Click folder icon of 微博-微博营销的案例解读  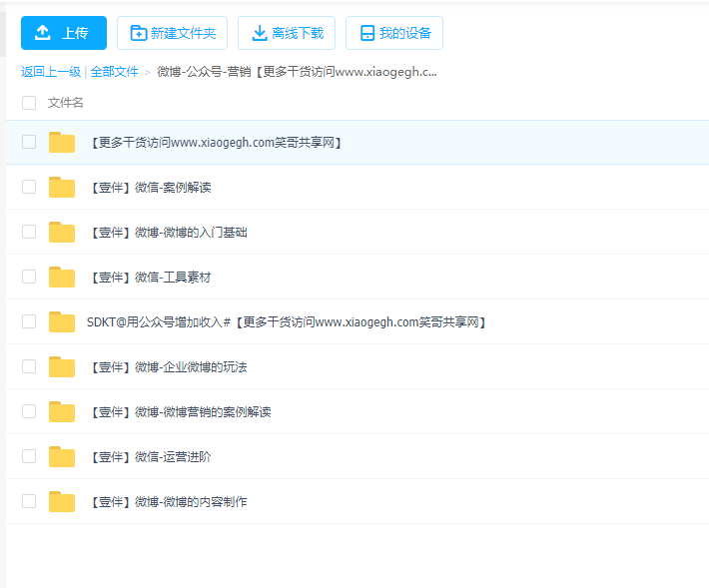tap(62, 411)
